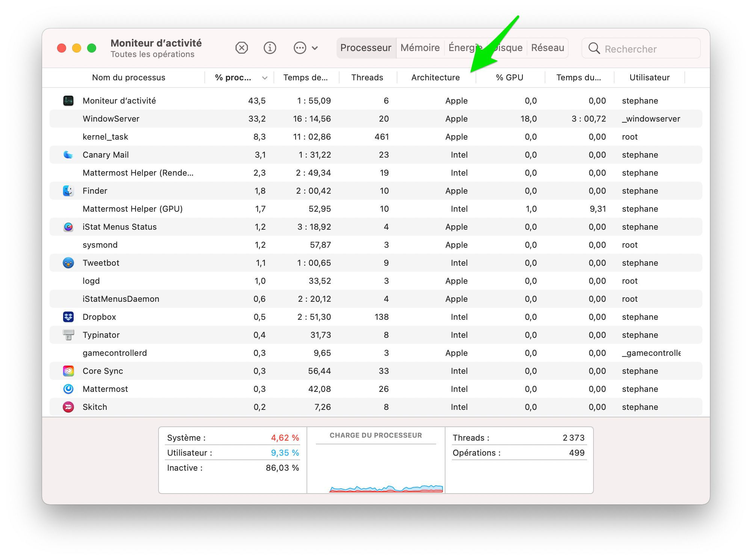The width and height of the screenshot is (752, 560).
Task: Select Mattermost Helper (GPU) process name
Action: pyautogui.click(x=133, y=209)
